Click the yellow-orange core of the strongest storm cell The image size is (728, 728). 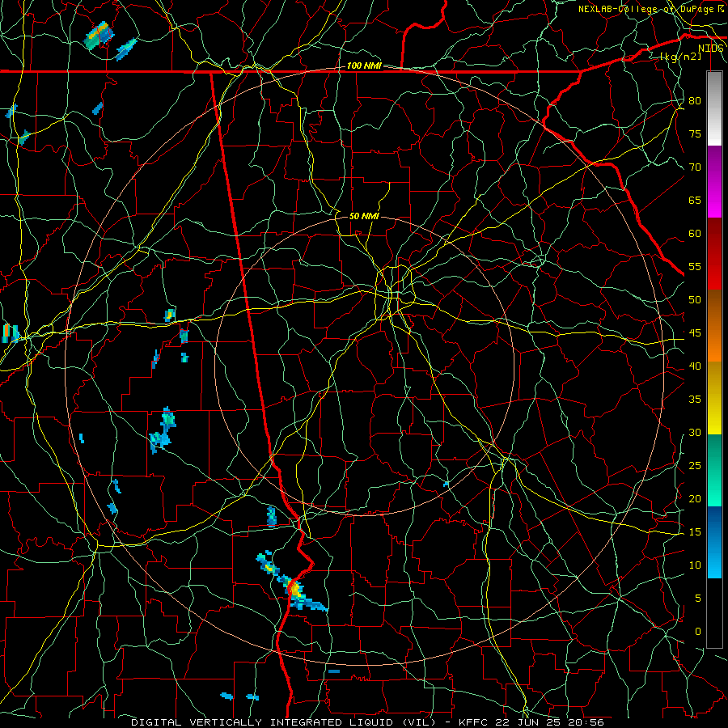[295, 589]
